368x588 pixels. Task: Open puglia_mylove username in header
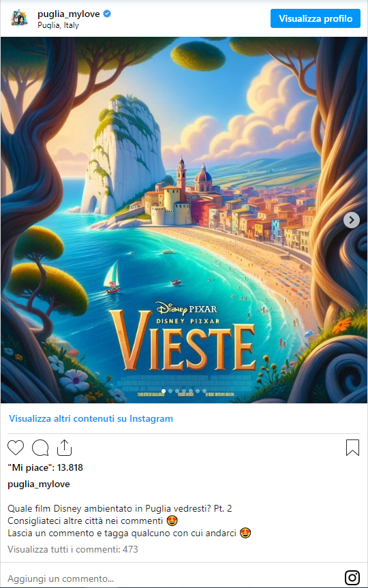click(69, 14)
